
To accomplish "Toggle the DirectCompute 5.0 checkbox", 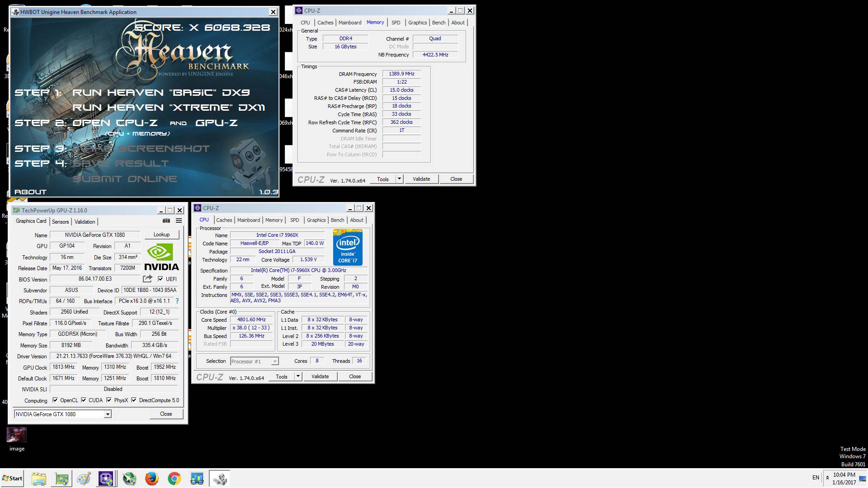I will pos(134,400).
